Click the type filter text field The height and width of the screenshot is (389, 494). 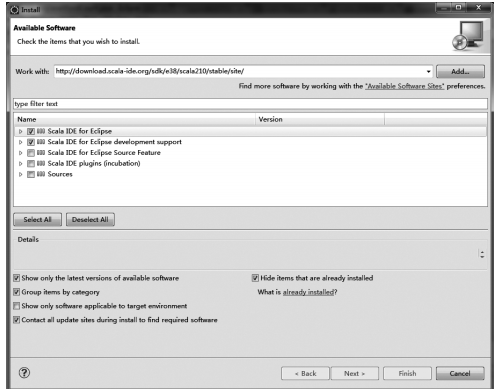pyautogui.click(x=250, y=104)
